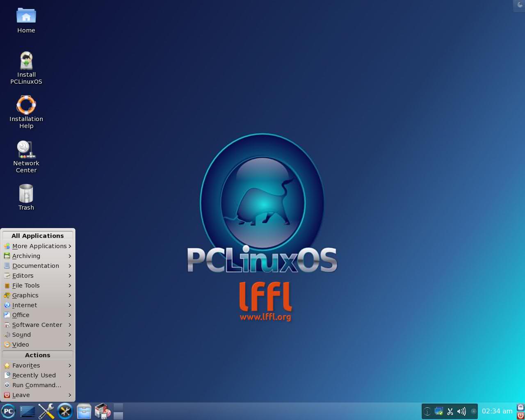Click the scissors clipboard icon in the system tray

[x=450, y=411]
